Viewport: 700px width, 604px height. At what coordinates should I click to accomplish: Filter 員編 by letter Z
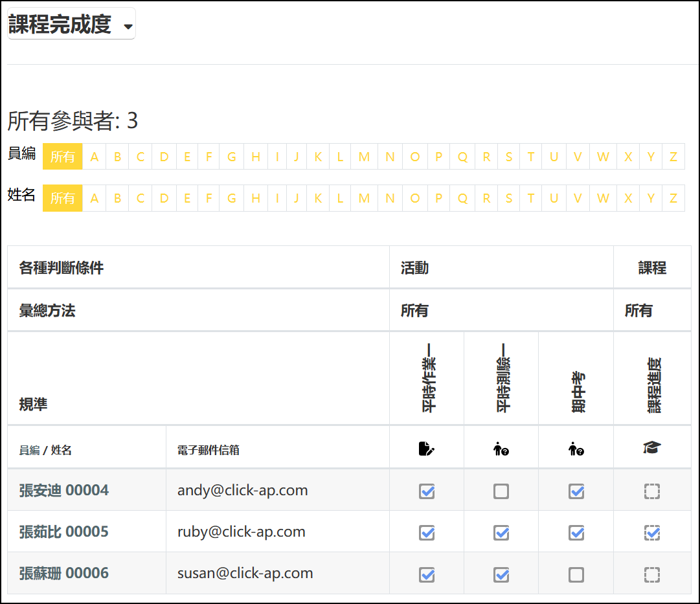(673, 157)
